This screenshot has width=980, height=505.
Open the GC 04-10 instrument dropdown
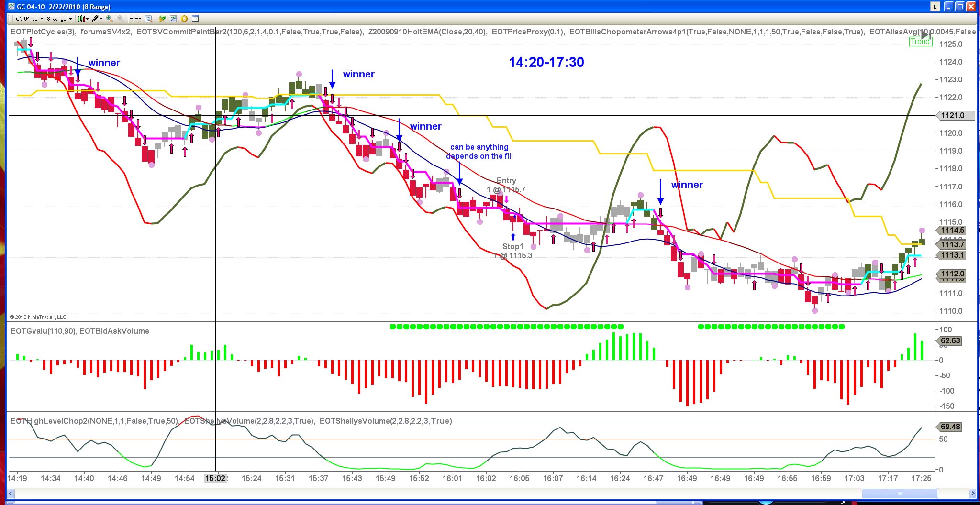point(29,19)
